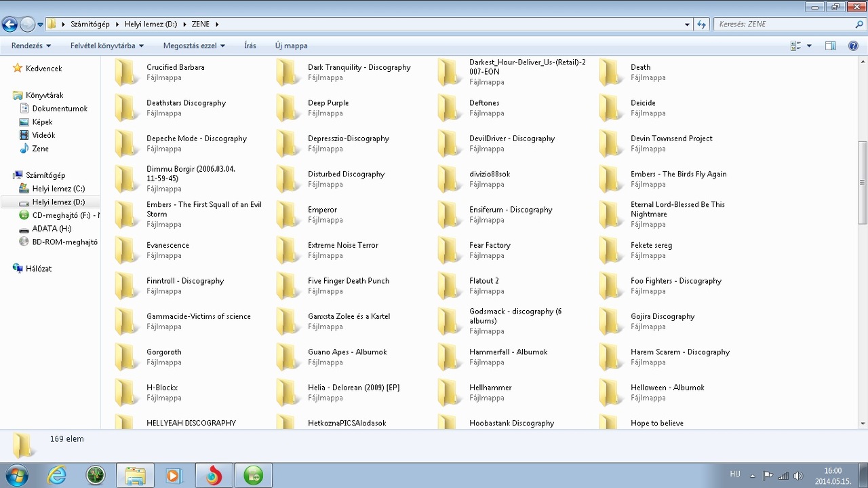Viewport: 868px width, 488px height.
Task: Select Devin Townsend Project folder icon
Action: [611, 143]
